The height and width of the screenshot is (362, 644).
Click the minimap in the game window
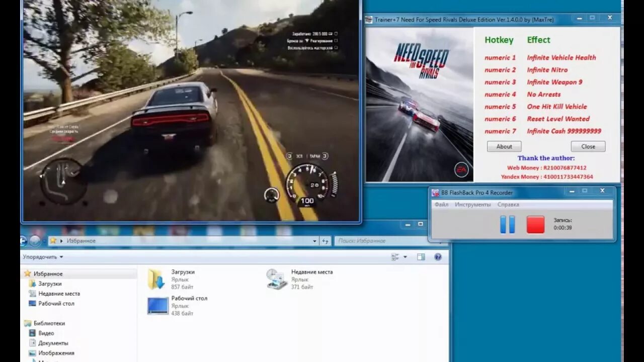64,181
